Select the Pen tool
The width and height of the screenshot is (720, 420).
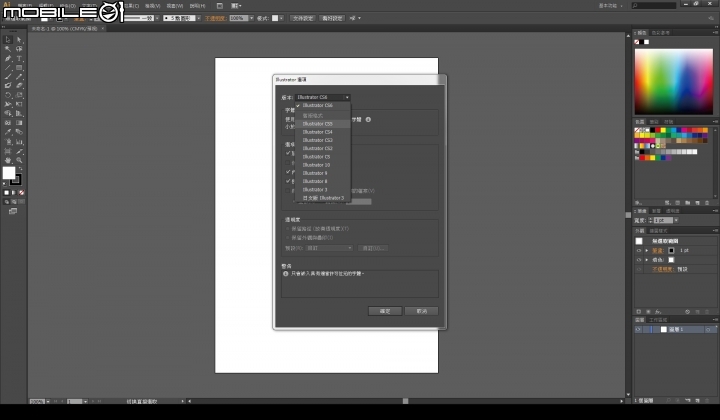(x=8, y=58)
